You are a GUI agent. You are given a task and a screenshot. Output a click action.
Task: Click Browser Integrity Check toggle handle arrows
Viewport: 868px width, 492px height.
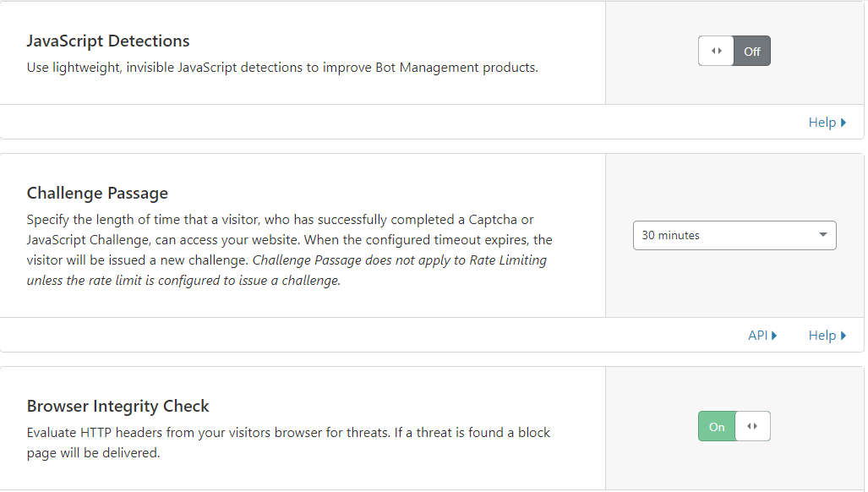pyautogui.click(x=752, y=426)
